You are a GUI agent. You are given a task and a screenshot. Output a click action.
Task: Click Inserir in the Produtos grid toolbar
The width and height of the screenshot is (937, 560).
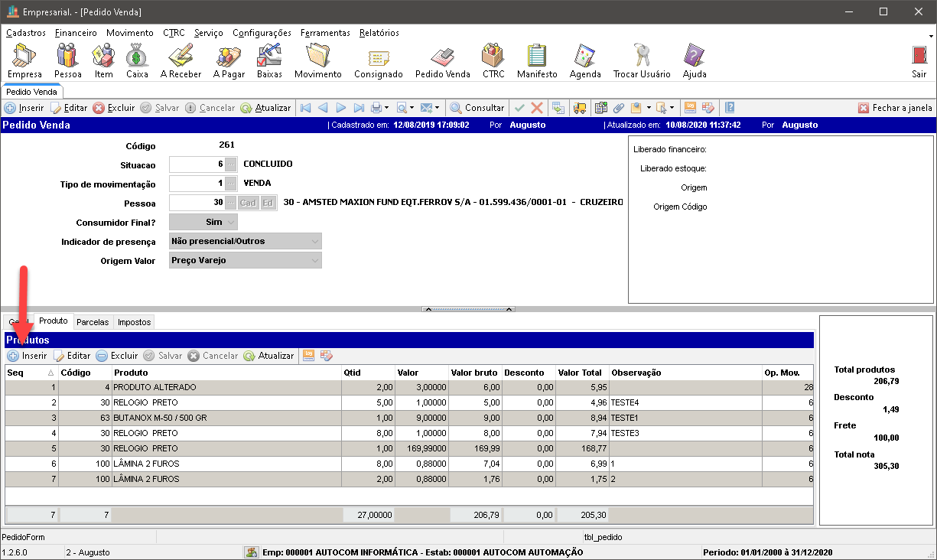tap(28, 356)
